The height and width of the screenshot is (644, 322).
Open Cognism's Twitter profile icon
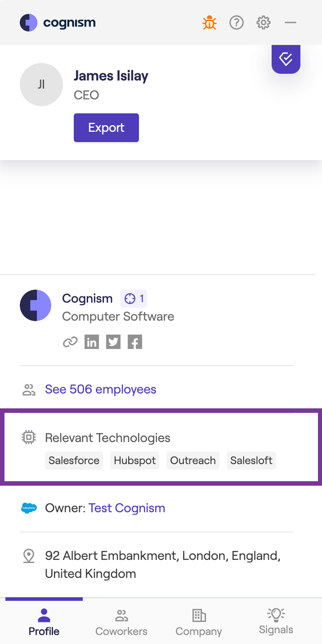[113, 342]
